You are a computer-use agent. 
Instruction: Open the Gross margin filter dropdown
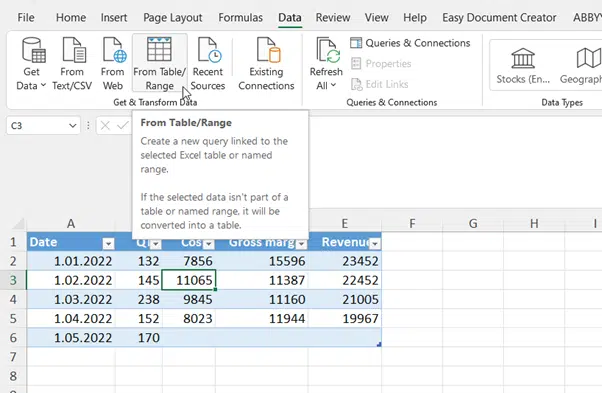302,243
